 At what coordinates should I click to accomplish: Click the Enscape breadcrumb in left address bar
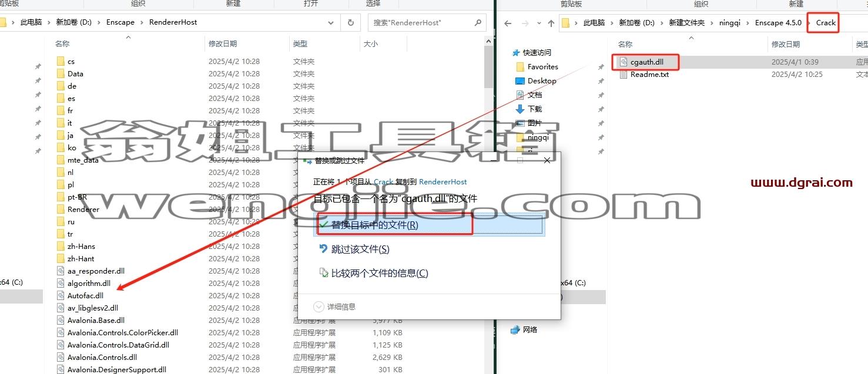click(120, 22)
